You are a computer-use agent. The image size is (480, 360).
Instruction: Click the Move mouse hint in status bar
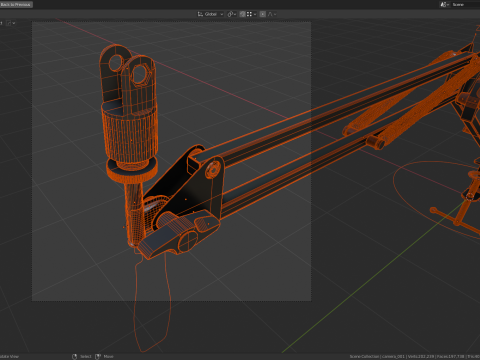(x=104, y=356)
